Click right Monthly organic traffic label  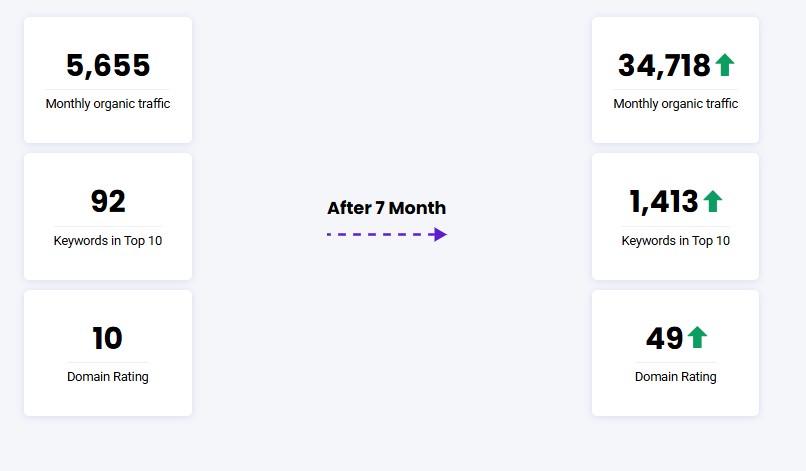tap(675, 103)
